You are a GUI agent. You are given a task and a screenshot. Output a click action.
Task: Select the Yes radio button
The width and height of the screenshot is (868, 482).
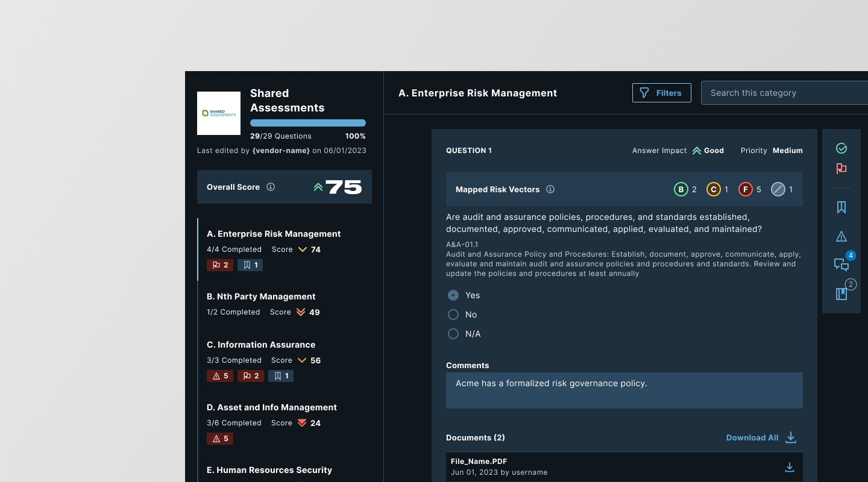pos(453,295)
